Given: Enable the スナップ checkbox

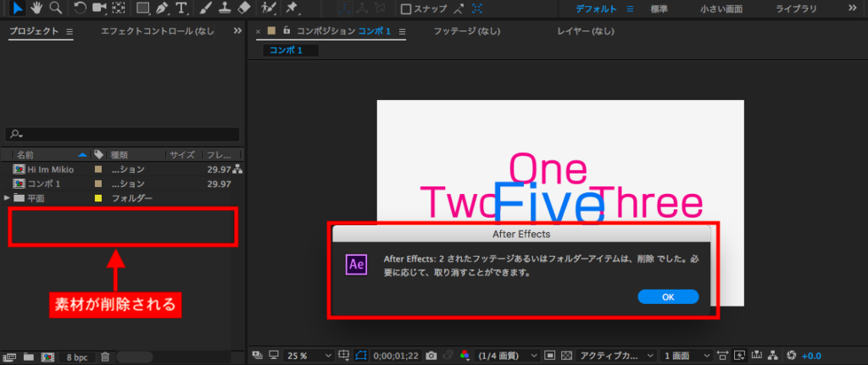Looking at the screenshot, I should point(406,8).
